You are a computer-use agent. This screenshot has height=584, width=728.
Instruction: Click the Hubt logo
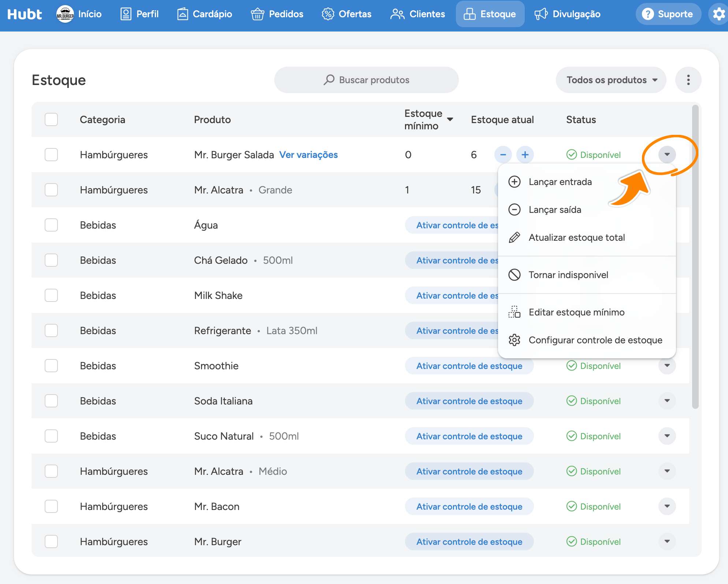point(25,14)
